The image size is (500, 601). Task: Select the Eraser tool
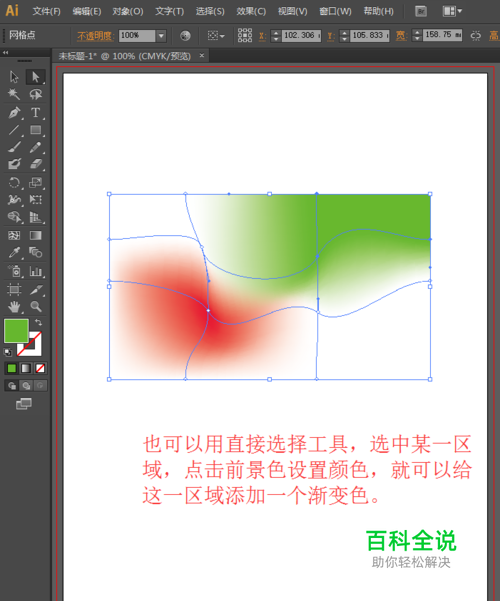tap(36, 164)
